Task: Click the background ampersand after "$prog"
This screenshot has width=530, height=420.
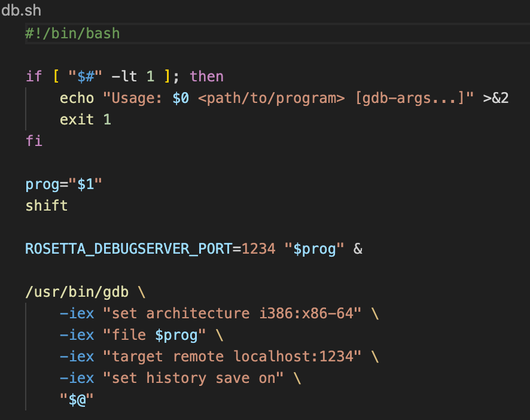Action: coord(357,248)
